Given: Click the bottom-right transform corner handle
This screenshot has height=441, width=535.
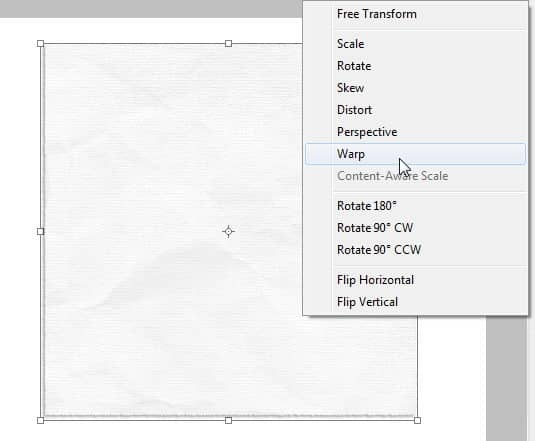Looking at the screenshot, I should 417,420.
